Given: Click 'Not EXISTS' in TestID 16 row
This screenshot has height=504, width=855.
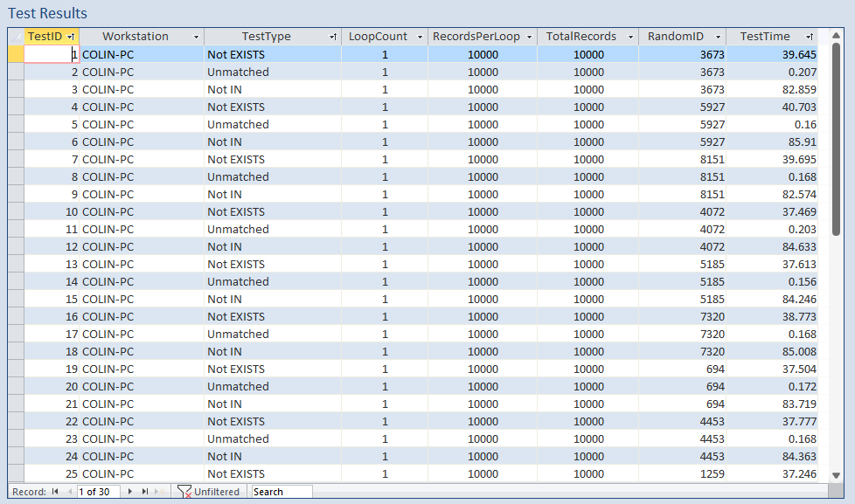Looking at the screenshot, I should (236, 316).
